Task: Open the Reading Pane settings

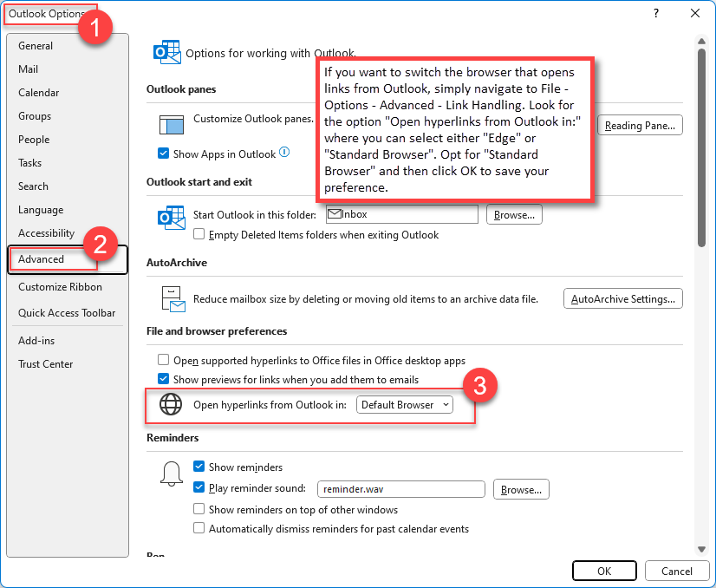Action: pyautogui.click(x=639, y=125)
